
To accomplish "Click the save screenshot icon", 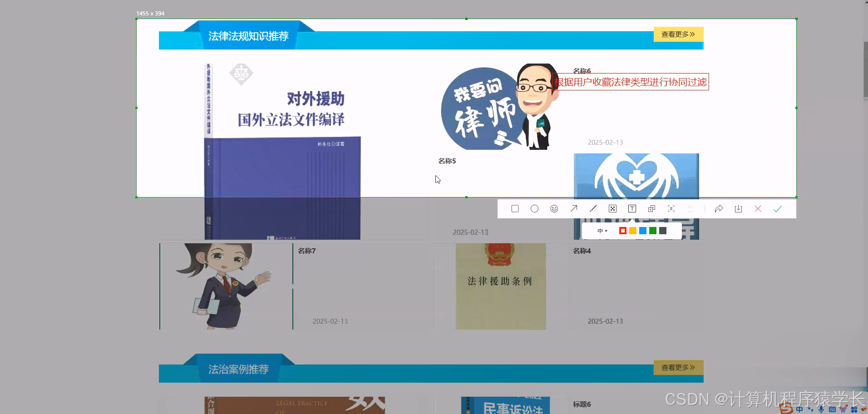I will [738, 208].
